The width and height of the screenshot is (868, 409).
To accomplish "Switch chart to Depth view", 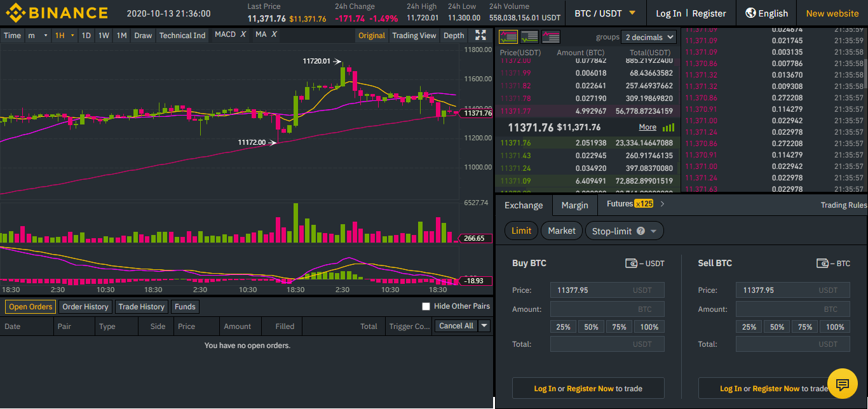I will point(454,36).
